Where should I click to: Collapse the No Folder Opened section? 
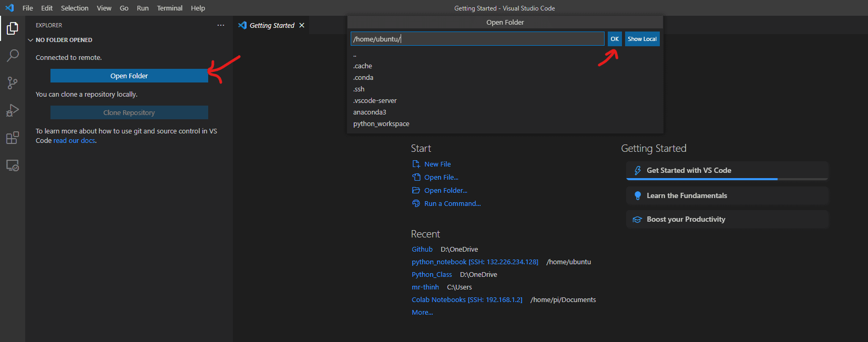click(x=30, y=40)
